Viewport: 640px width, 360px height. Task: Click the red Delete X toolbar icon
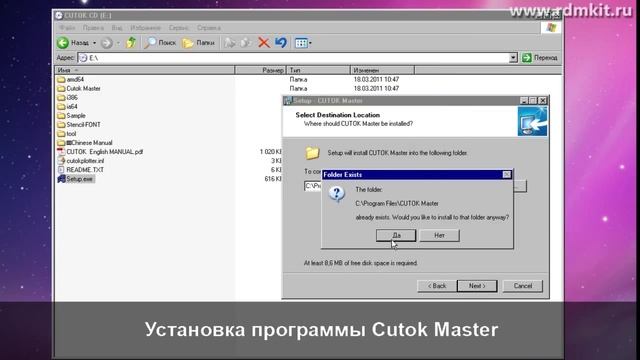coord(264,42)
